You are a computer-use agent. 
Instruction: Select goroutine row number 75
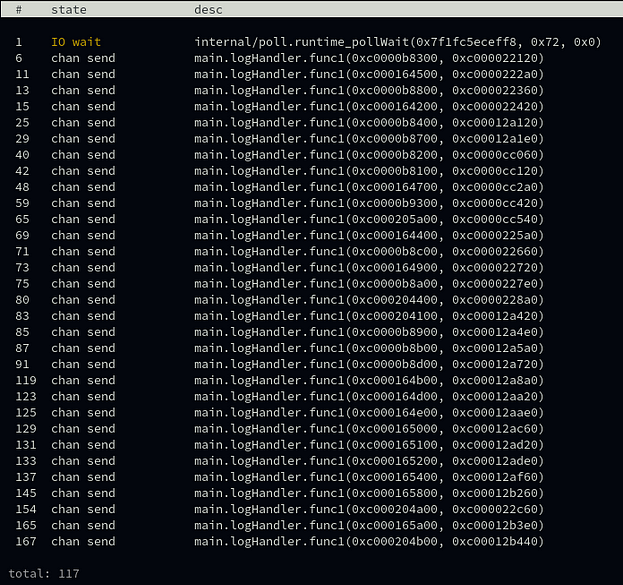(x=312, y=283)
